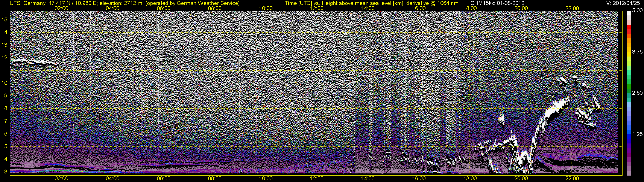Click the '11.' height axis label

[x=5, y=71]
